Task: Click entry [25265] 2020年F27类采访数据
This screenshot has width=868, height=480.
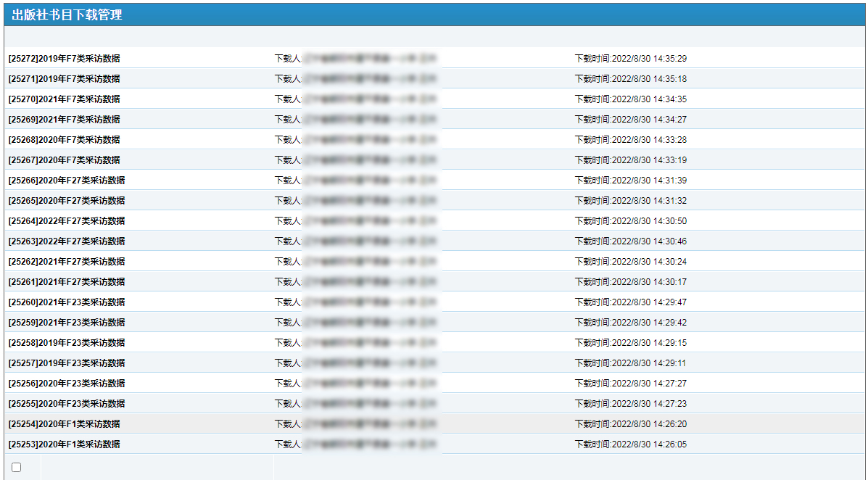Action: click(x=67, y=201)
